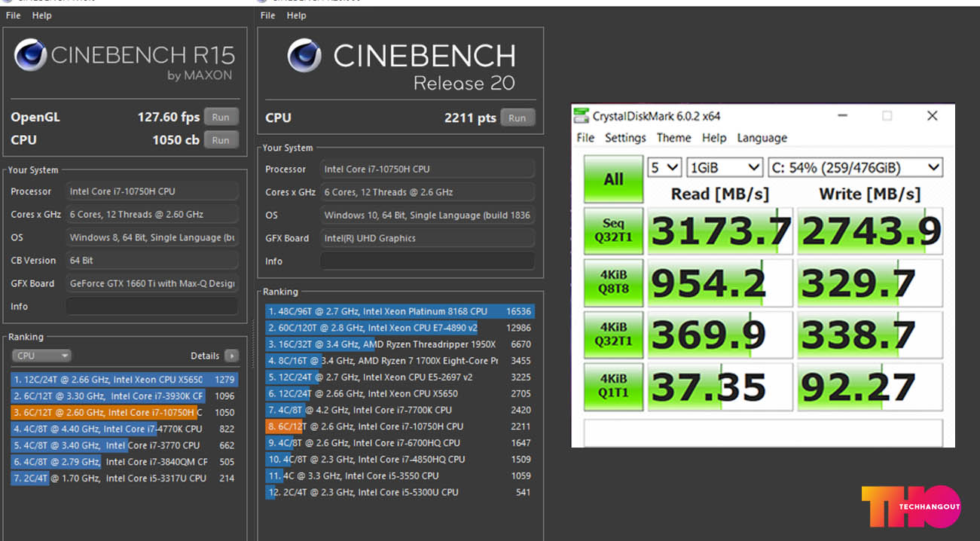
Task: Click the CrystalDiskMark title bar app icon
Action: pyautogui.click(x=581, y=115)
